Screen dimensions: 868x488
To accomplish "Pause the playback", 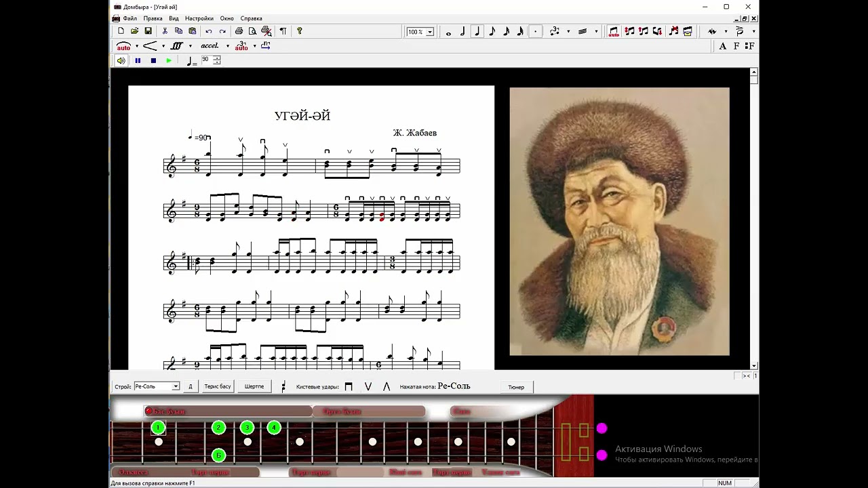I will [x=138, y=60].
